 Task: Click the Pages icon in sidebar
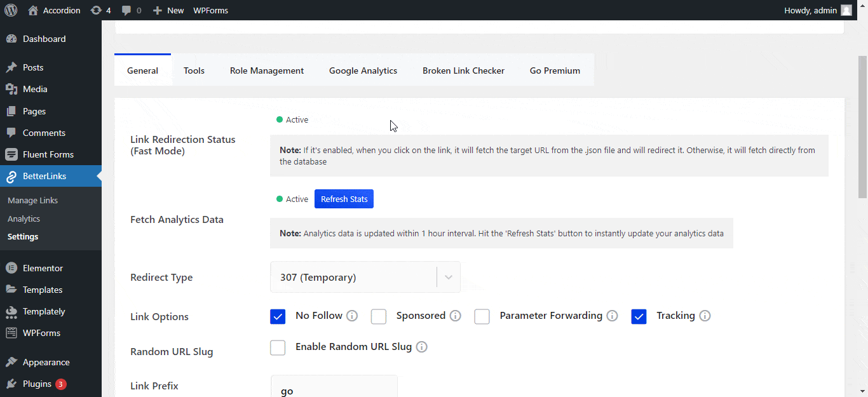[11, 111]
